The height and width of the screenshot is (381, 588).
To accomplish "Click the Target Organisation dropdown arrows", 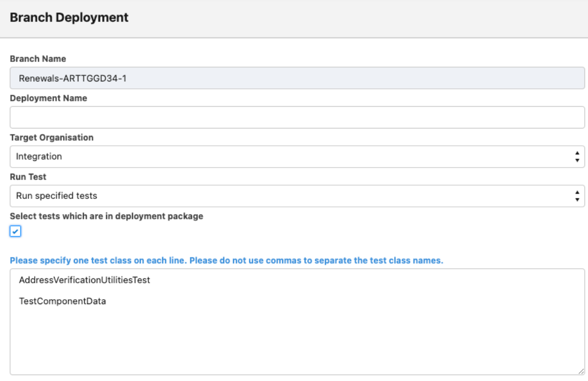I will [x=577, y=157].
